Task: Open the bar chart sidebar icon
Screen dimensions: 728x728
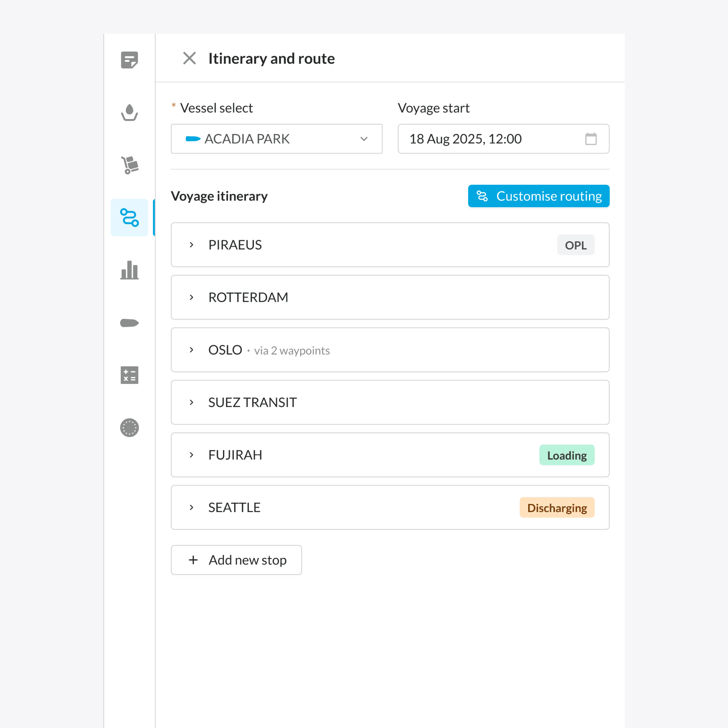Action: pos(129,270)
